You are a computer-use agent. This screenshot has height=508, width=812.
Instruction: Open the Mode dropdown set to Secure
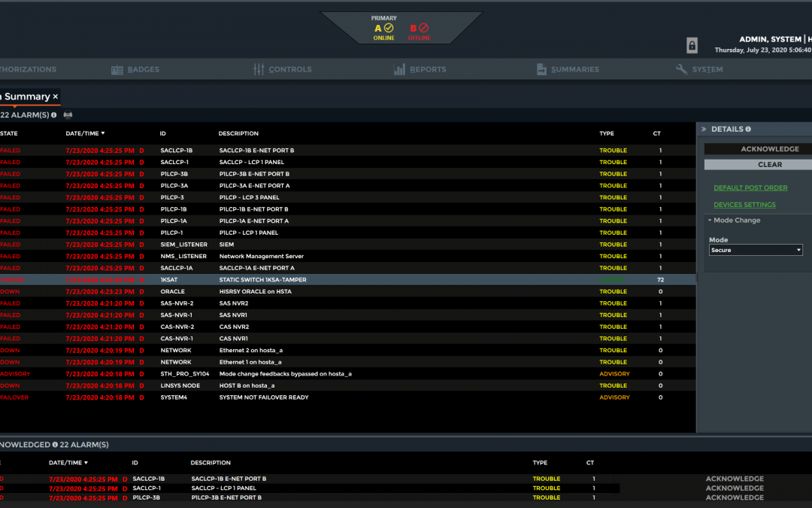756,250
